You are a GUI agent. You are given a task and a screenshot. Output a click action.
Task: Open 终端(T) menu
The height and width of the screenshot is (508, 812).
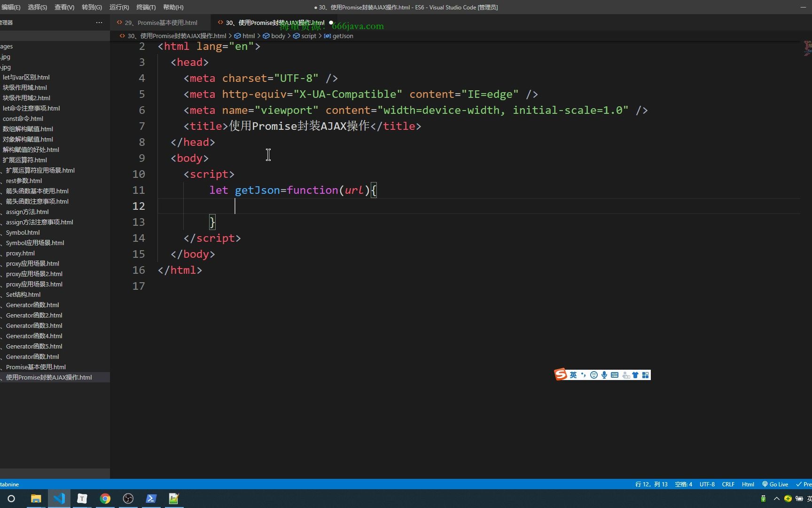146,7
